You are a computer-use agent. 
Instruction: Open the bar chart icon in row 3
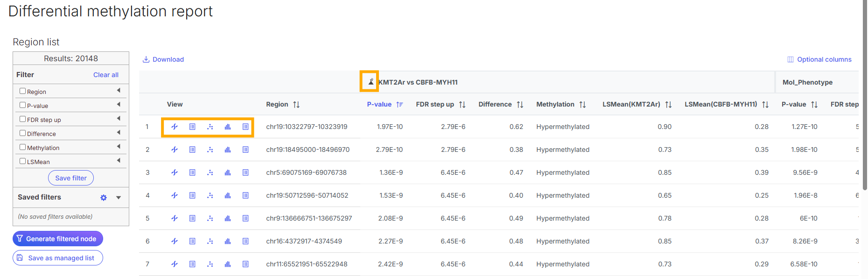click(x=228, y=172)
